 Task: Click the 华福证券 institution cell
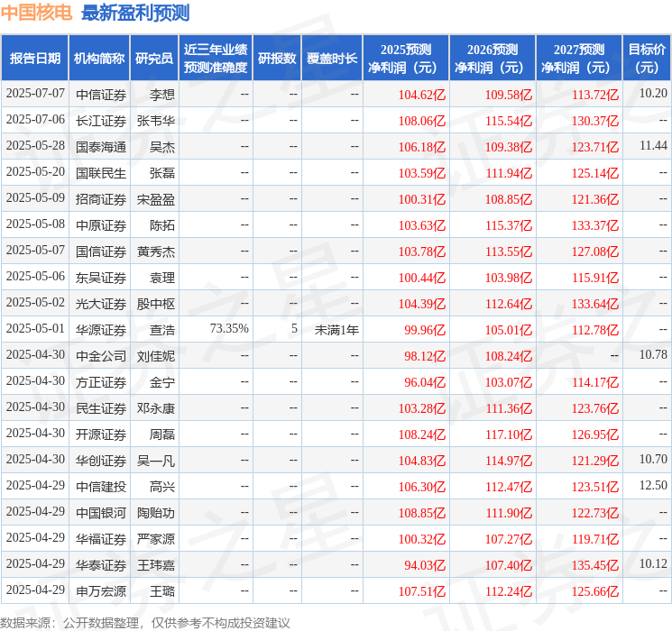pos(101,539)
